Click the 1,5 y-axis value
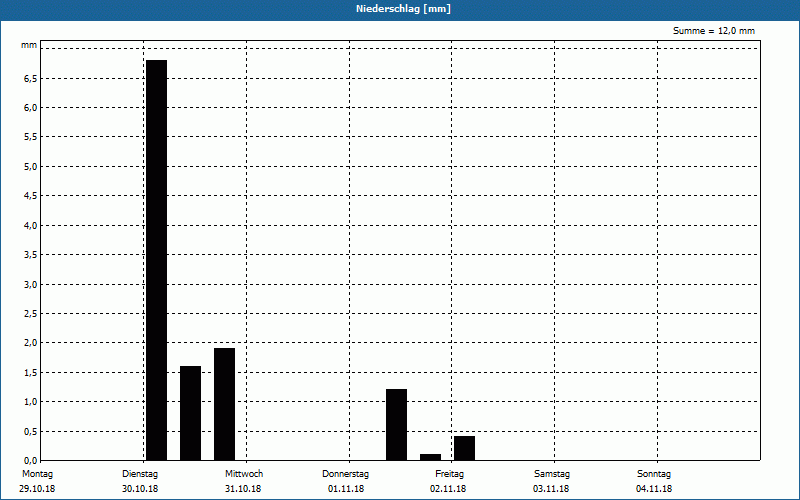This screenshot has width=800, height=500. coord(31,372)
